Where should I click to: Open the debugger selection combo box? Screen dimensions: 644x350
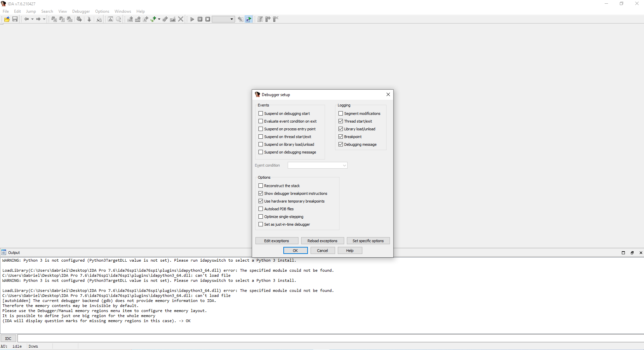224,19
